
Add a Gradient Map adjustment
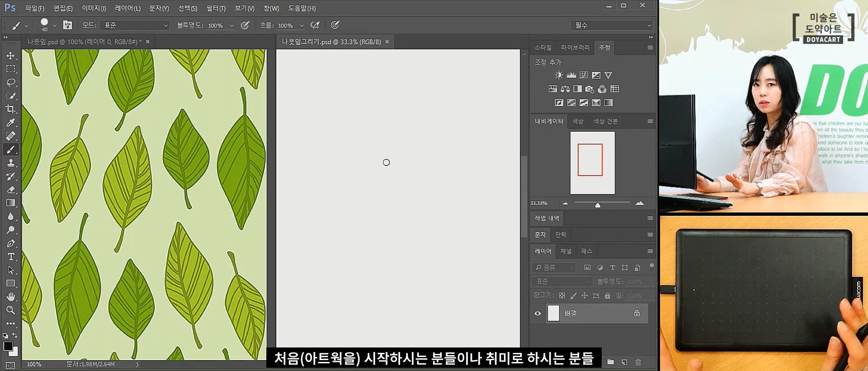pos(609,103)
